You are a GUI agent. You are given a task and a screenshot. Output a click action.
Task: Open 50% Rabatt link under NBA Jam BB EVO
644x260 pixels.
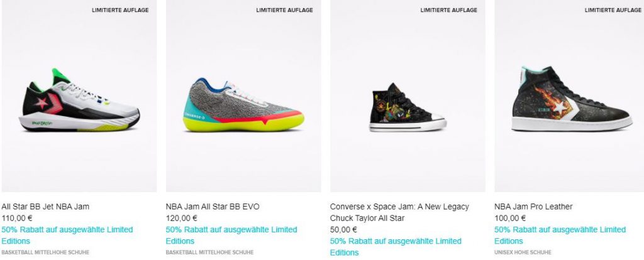tap(231, 236)
